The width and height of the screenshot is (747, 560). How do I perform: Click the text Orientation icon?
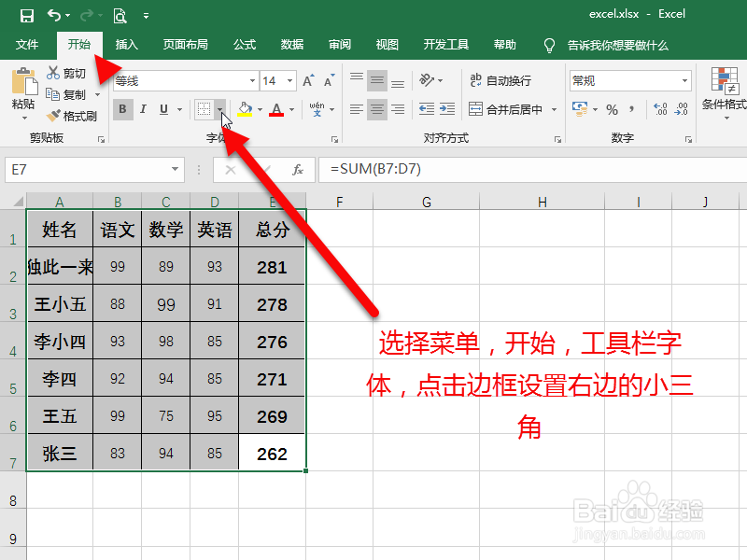coord(427,80)
